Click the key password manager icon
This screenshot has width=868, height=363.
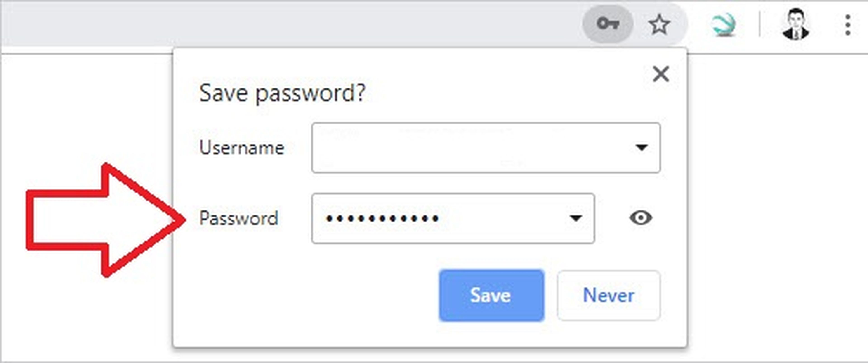[608, 24]
